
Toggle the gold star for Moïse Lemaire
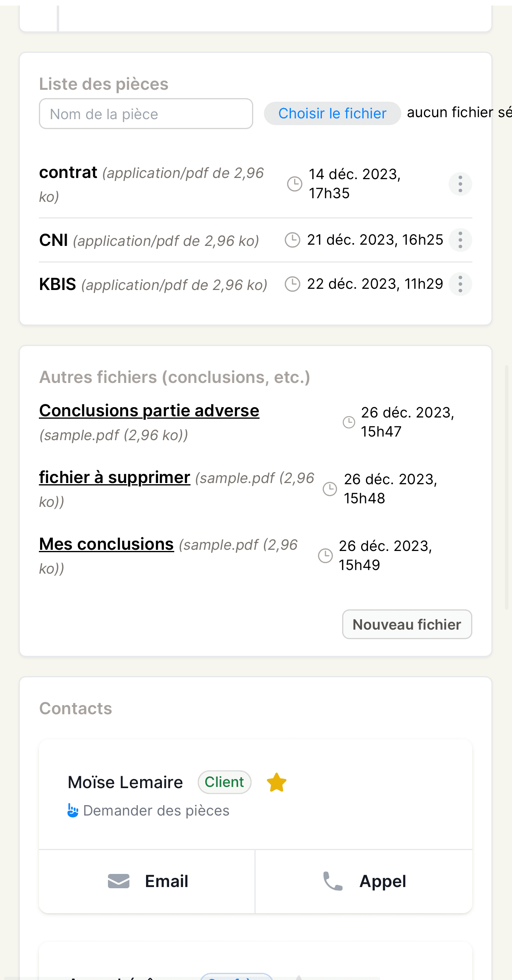click(277, 782)
